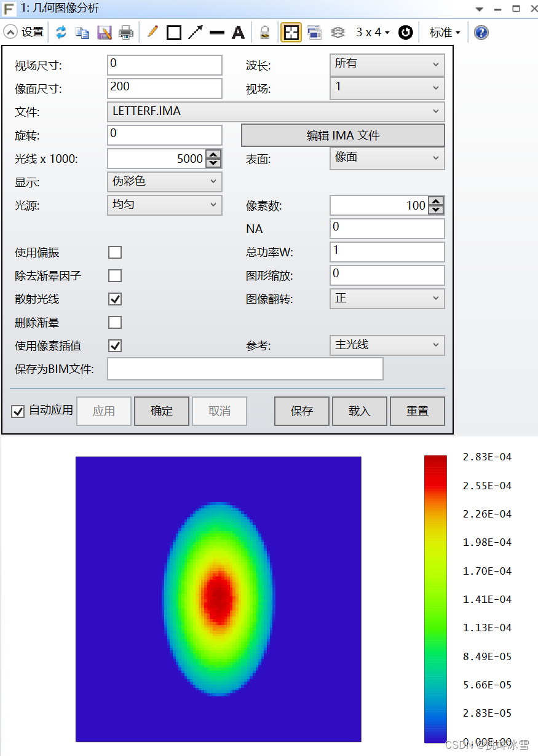The width and height of the screenshot is (538, 756).
Task: Select the text annotation tool
Action: pos(239,32)
